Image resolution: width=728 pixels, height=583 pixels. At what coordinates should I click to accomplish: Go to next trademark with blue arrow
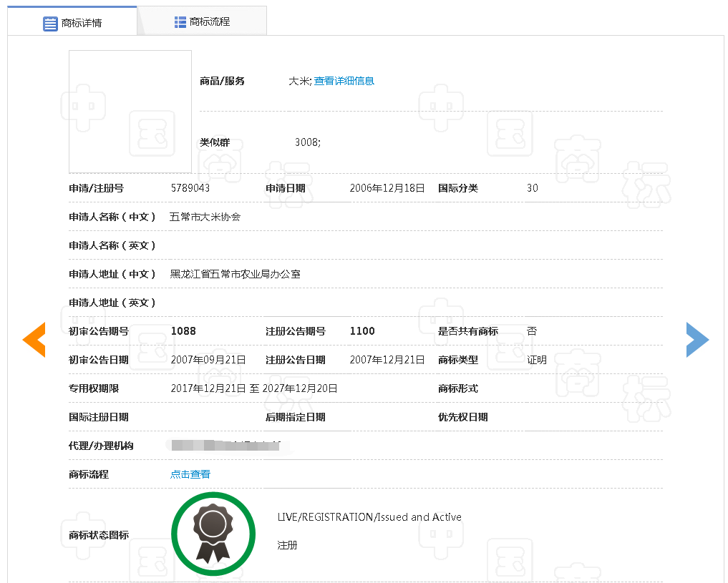(x=697, y=340)
